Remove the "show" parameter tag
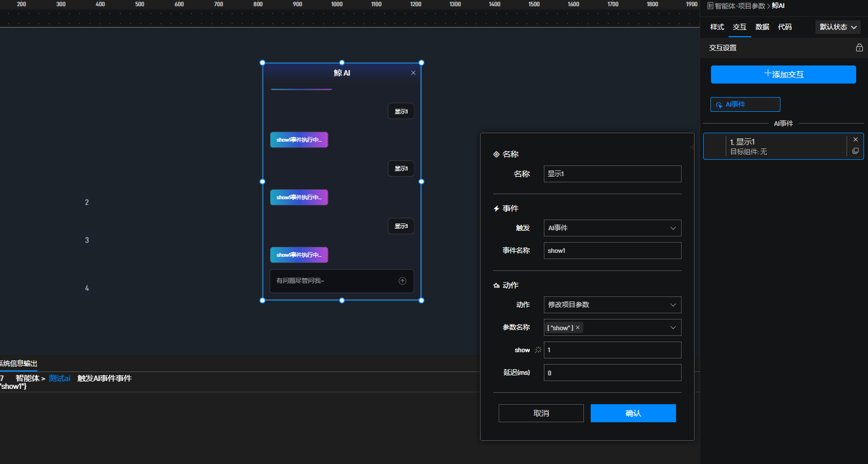Screen dimensions: 868x464 tap(578, 327)
